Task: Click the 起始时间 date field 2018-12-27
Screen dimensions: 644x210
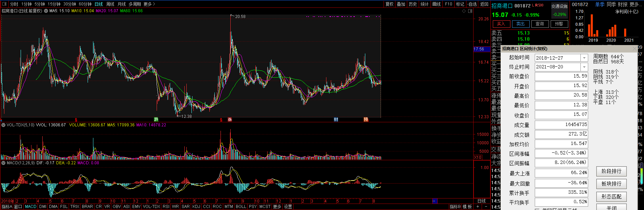Action: point(557,58)
